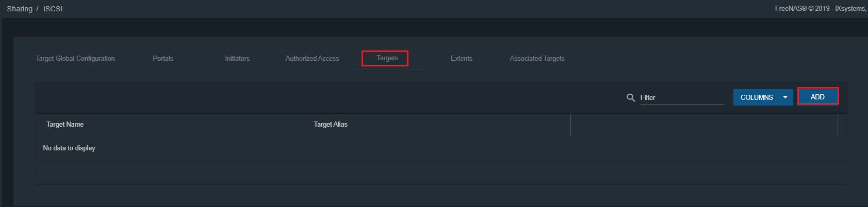Open the Associated Targets tab
This screenshot has width=868, height=207.
point(537,58)
